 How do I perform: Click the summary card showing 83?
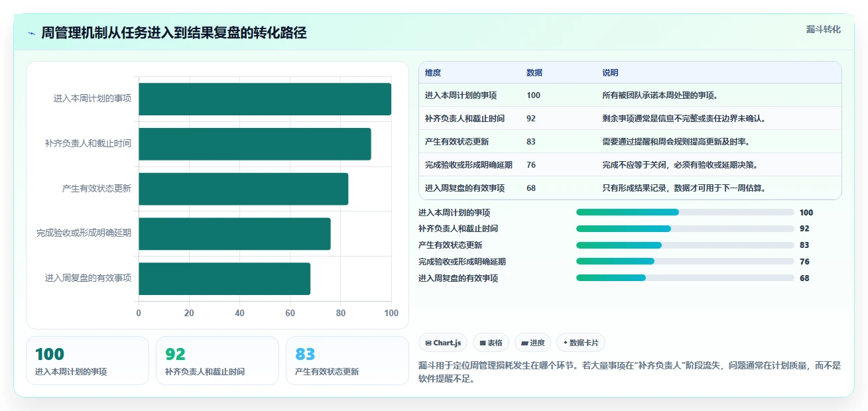click(347, 361)
